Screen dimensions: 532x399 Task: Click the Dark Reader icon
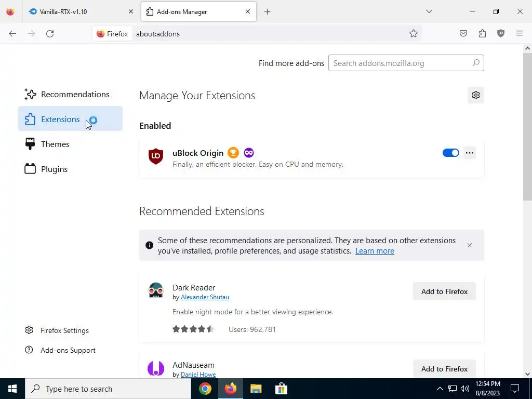(156, 290)
